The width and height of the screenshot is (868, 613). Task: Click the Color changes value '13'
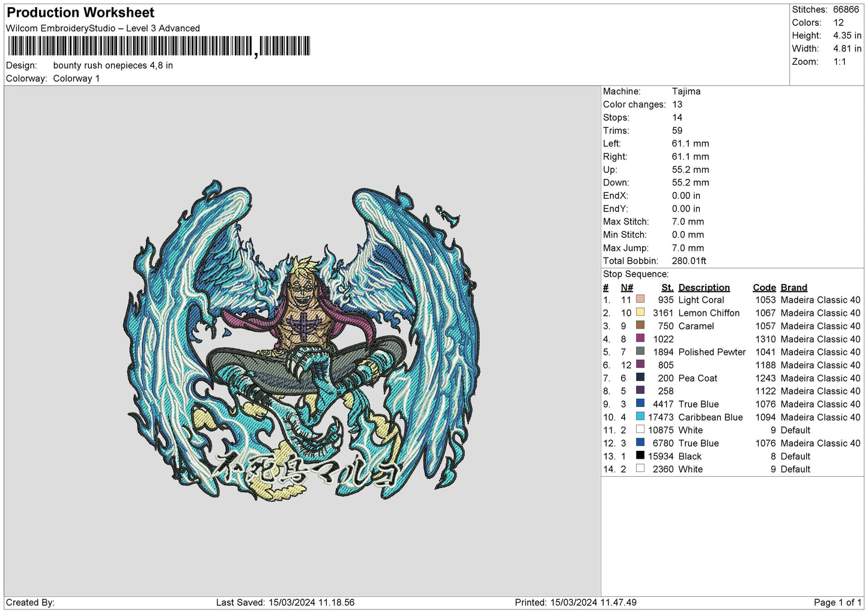tap(677, 104)
